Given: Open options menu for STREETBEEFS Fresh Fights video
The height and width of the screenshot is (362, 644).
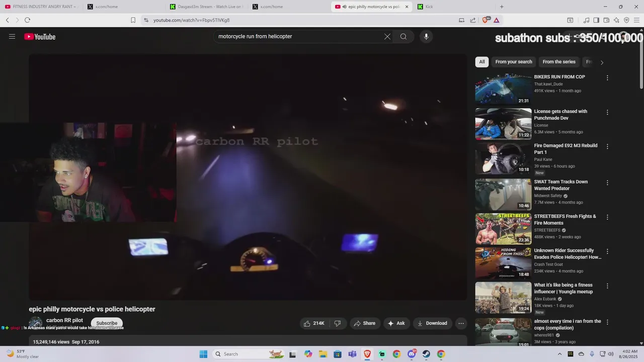Looking at the screenshot, I should click(607, 217).
